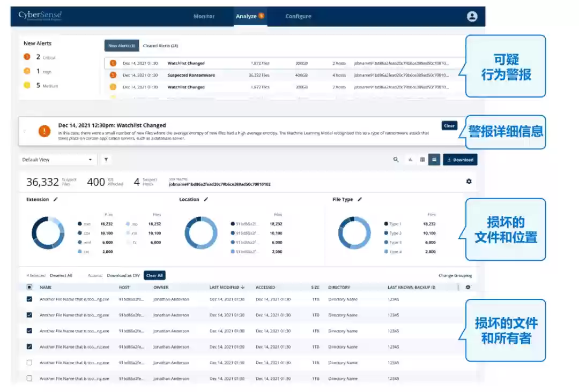Edit the Extension chart with pencil icon
The height and width of the screenshot is (392, 579).
point(55,199)
